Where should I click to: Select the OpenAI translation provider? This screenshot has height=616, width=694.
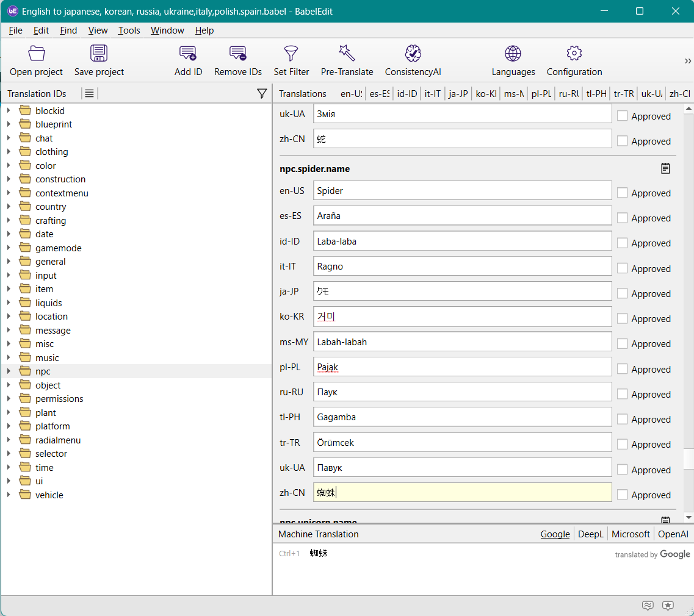tap(673, 534)
